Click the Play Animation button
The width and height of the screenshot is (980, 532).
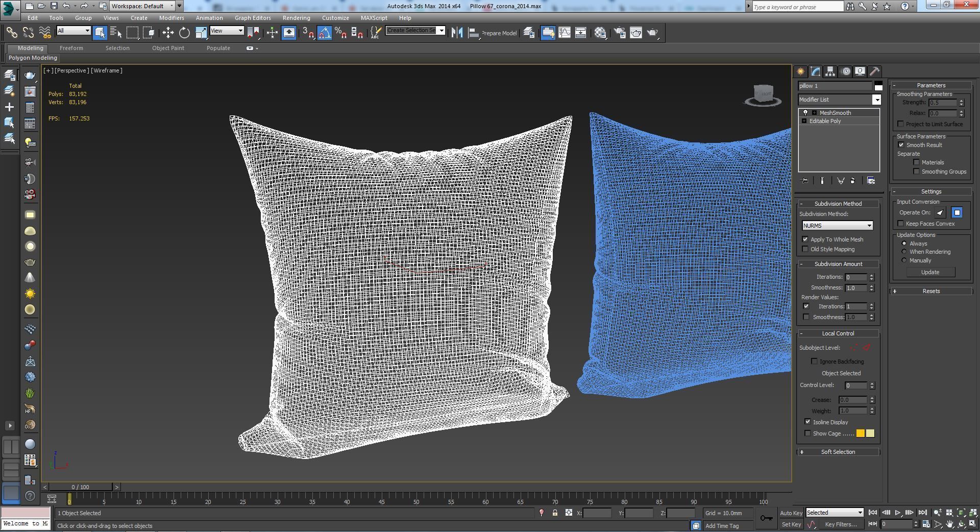[897, 513]
